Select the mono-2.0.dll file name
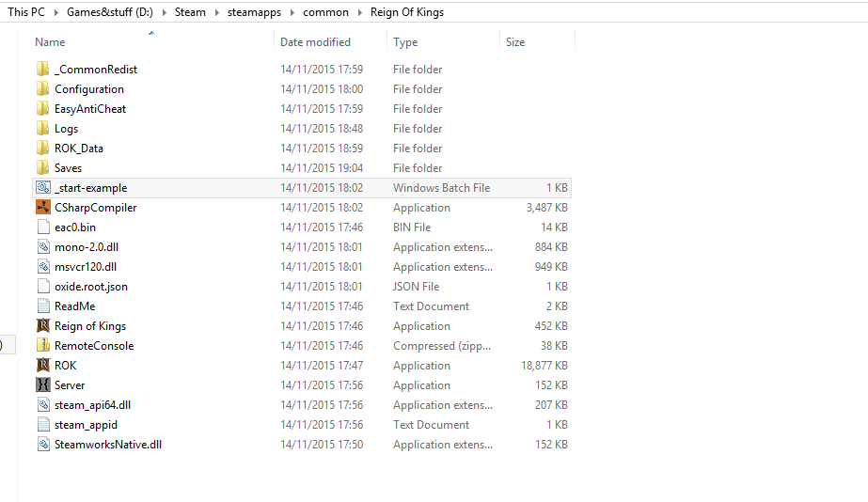Screen dimensions: 868x502 pyautogui.click(x=87, y=247)
